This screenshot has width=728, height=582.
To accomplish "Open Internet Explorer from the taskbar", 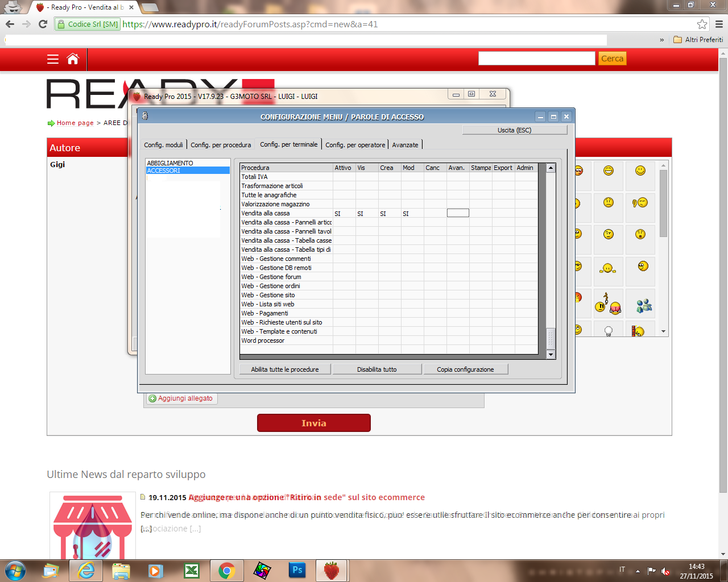I will tap(86, 571).
